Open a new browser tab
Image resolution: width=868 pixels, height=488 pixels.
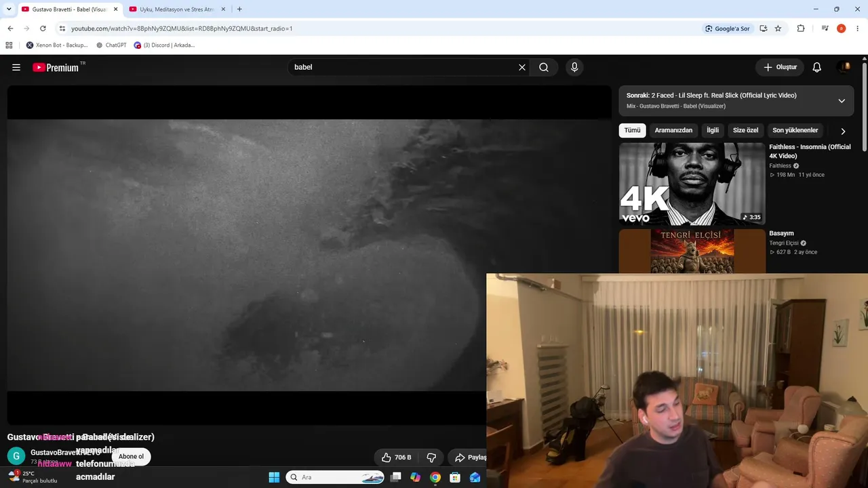point(239,9)
